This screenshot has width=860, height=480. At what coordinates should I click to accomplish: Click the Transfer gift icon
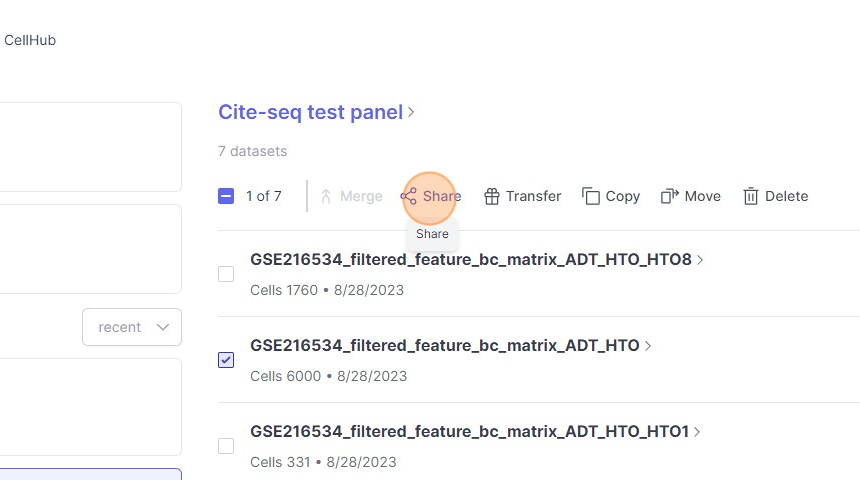pos(491,196)
